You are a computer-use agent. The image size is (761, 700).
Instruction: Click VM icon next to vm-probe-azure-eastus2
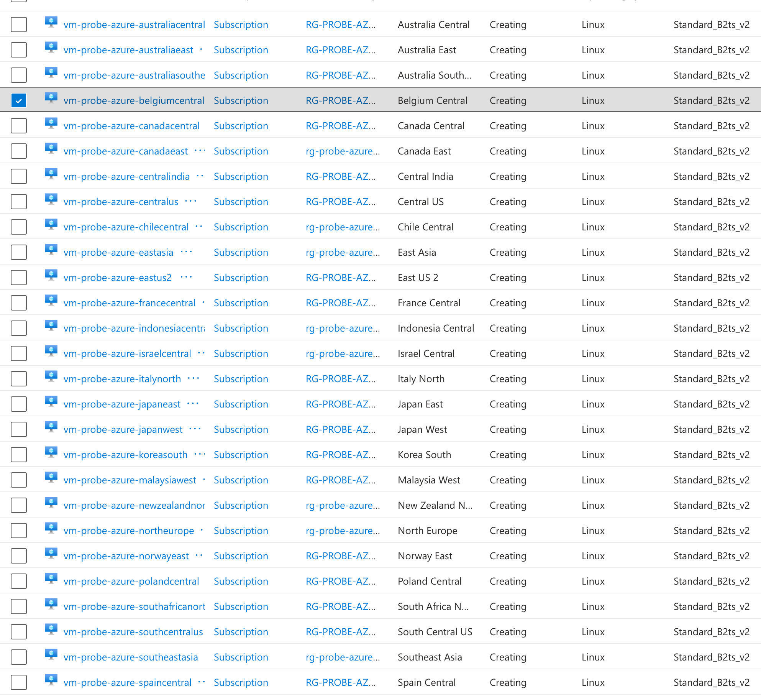click(x=51, y=275)
